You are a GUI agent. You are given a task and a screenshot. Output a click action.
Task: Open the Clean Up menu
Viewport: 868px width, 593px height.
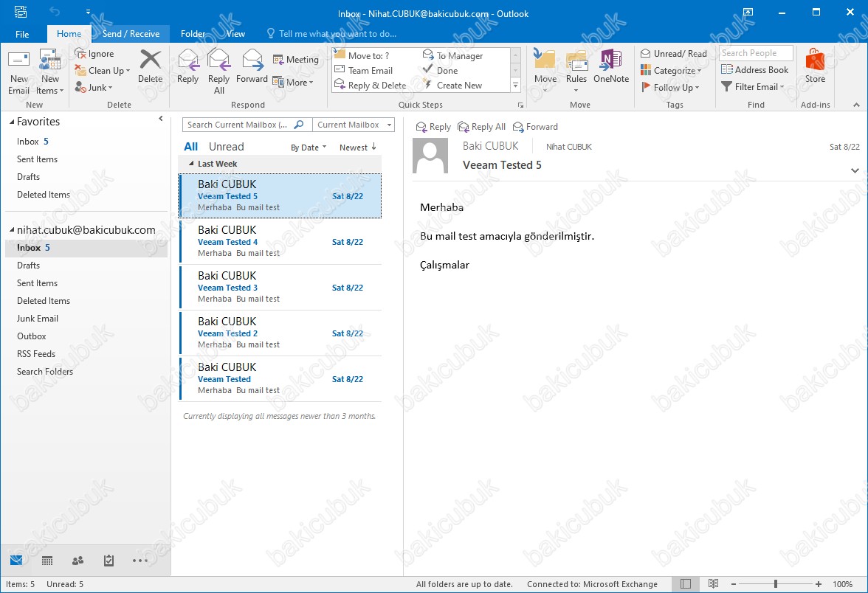103,70
